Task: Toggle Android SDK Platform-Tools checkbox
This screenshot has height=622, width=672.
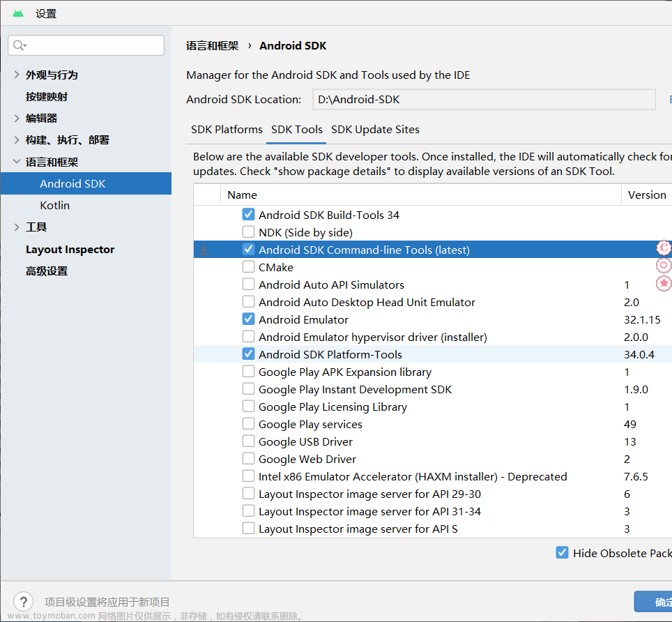Action: 248,354
